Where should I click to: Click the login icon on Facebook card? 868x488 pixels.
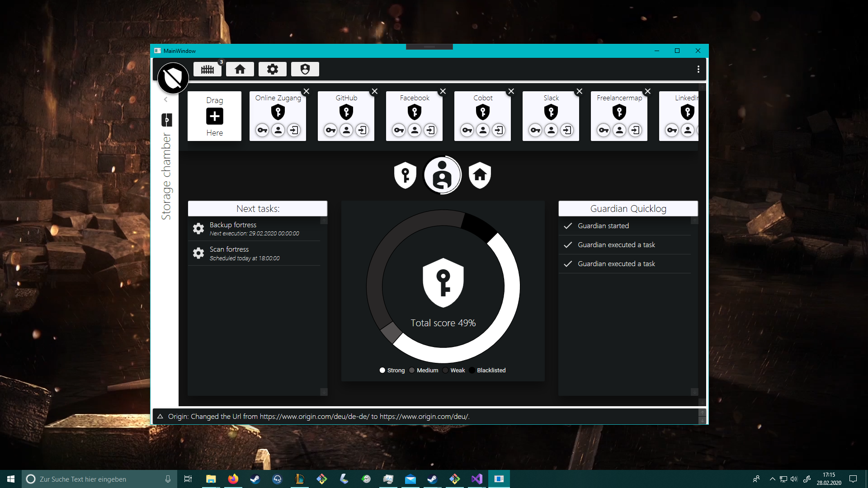(431, 130)
